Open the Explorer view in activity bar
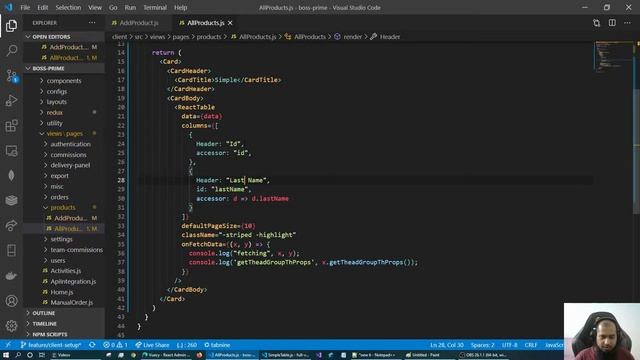Image resolution: width=640 pixels, height=360 pixels. (11, 26)
